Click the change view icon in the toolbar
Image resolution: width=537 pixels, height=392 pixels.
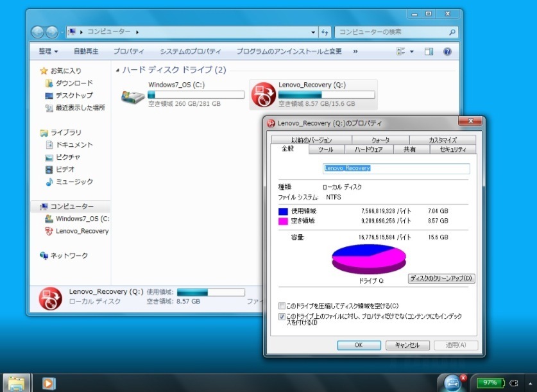(401, 51)
